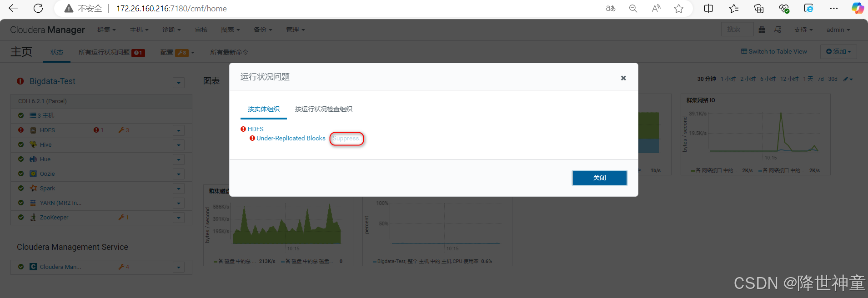Image resolution: width=868 pixels, height=298 pixels.
Task: Open browser collections icon
Action: [758, 8]
